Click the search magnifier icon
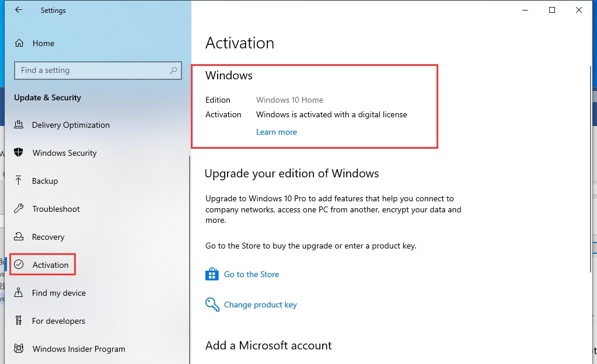Screen dimensions: 597x364 pyautogui.click(x=173, y=71)
